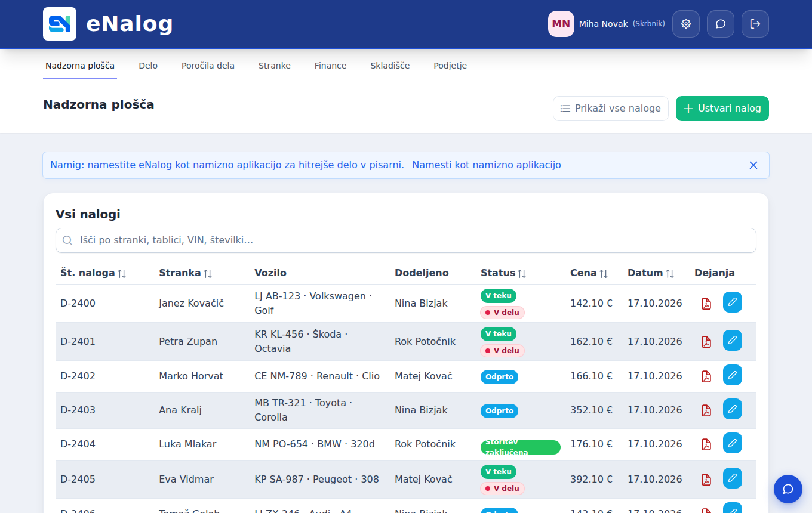Download PDF for order D-2400
Viewport: 812px width, 513px height.
[706, 304]
